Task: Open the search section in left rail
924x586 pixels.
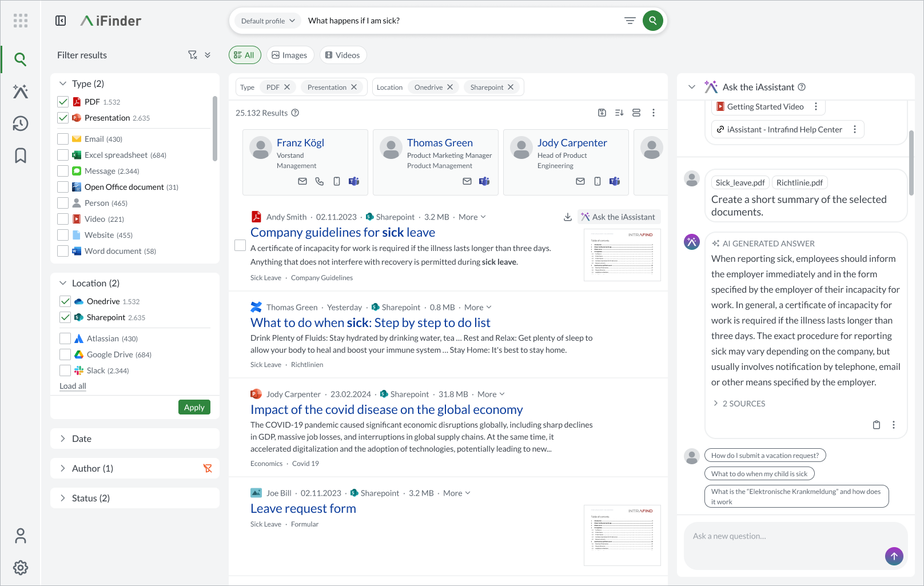Action: [x=21, y=59]
